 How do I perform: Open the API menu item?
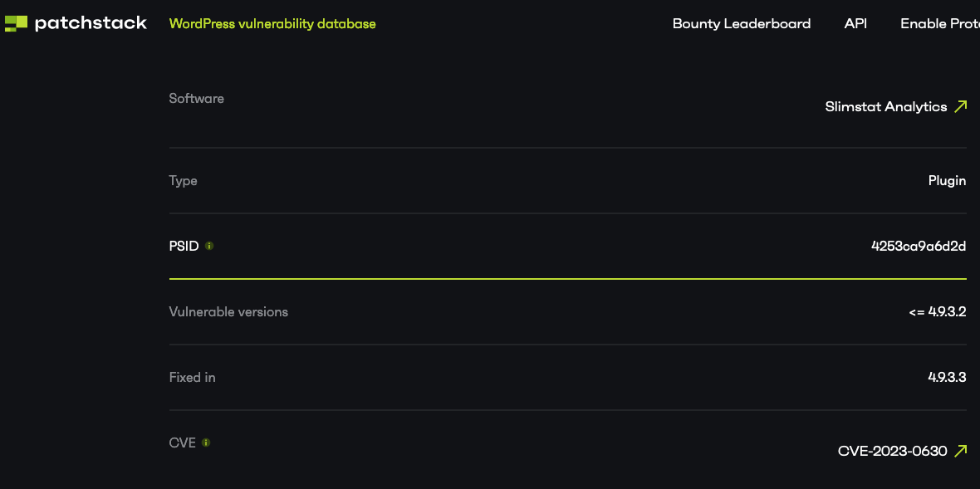855,24
